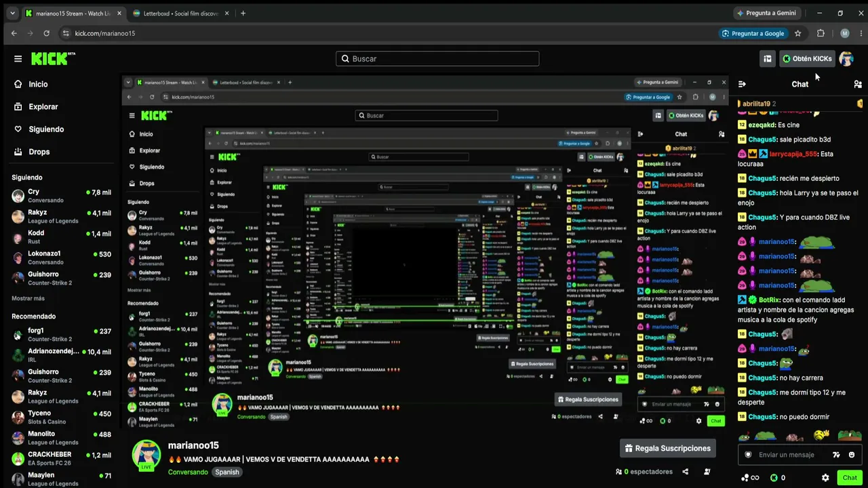Open the chat users list icon

(858, 84)
